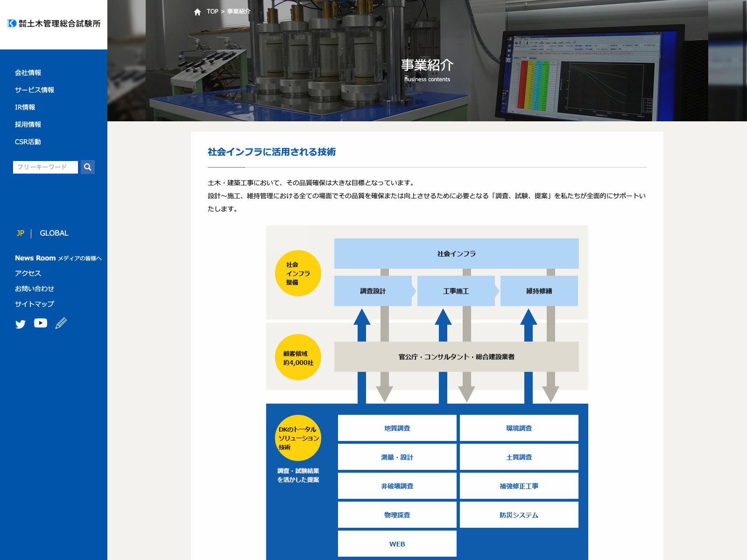Open the 防災システム service box
747x560 pixels.
point(519,515)
